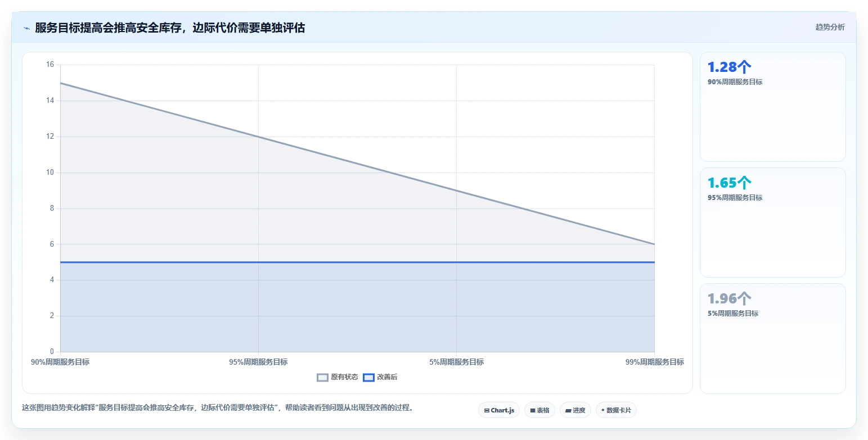This screenshot has width=868, height=440.
Task: Click the sparkle icon in 数据卡片 chip
Action: (x=603, y=410)
